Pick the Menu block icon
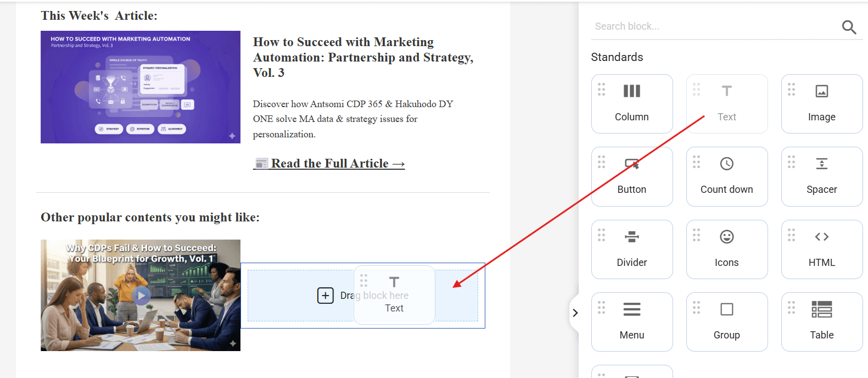This screenshot has height=378, width=868. click(631, 309)
